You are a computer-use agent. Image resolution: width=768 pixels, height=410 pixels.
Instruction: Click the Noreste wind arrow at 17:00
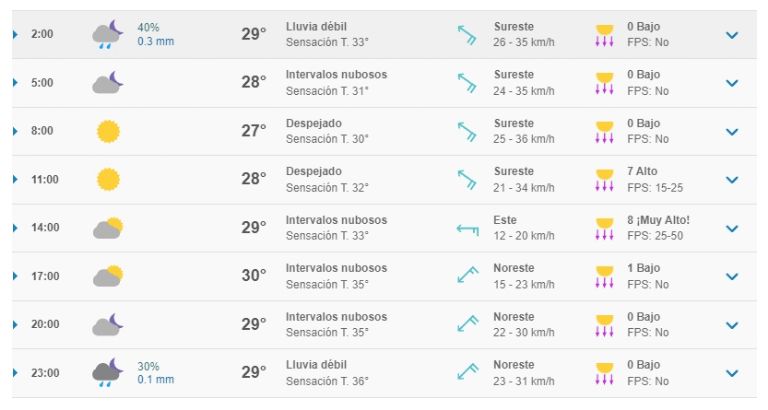(x=467, y=275)
